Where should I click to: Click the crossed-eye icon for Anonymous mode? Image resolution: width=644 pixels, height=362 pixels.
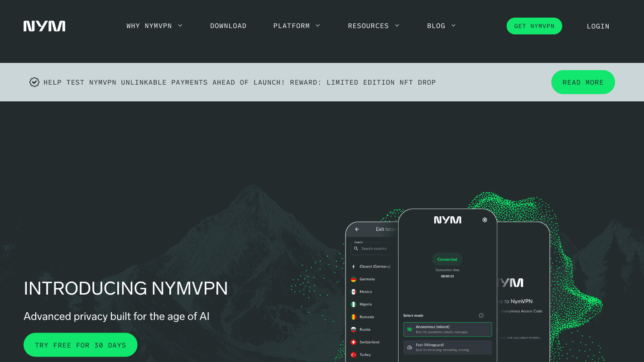(x=410, y=329)
